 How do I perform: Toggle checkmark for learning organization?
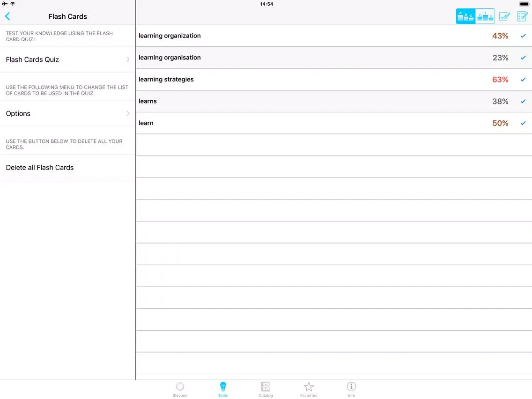pos(523,36)
